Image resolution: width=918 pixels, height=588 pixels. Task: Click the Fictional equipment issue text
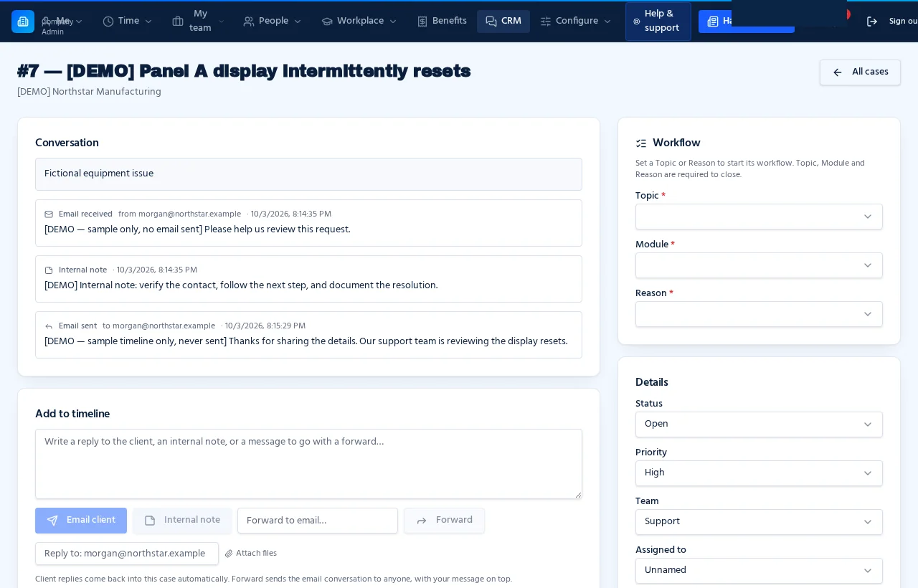coord(99,174)
